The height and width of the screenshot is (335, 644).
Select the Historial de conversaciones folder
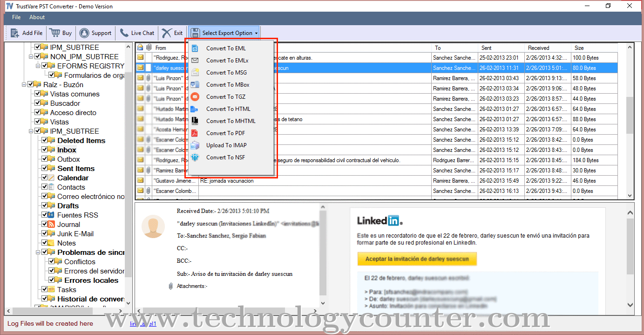[x=90, y=299]
